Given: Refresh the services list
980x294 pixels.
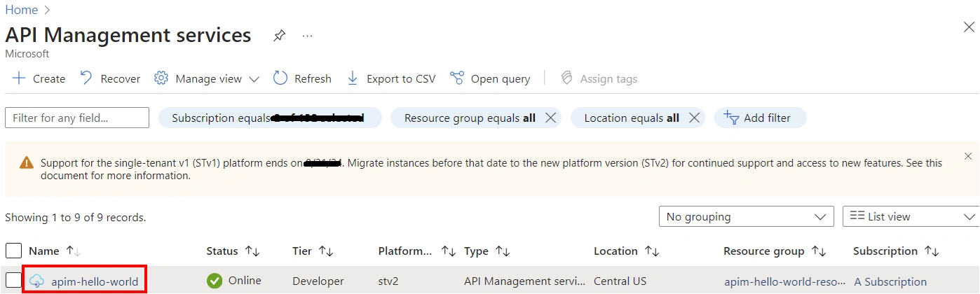Looking at the screenshot, I should (x=302, y=78).
